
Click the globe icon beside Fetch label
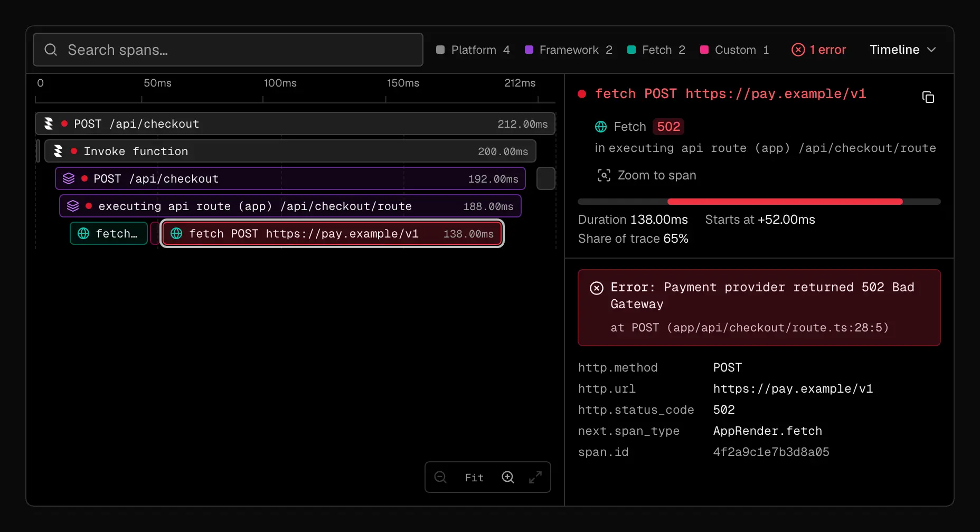click(x=601, y=127)
